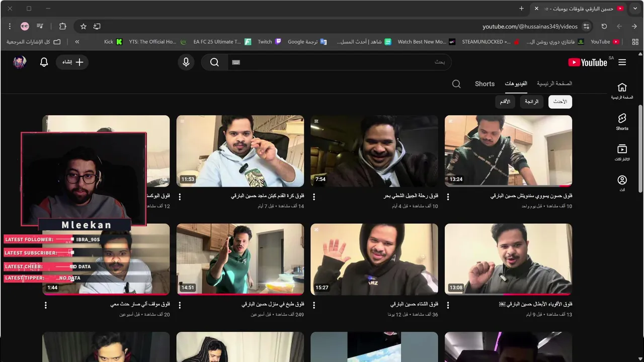
Task: Open options for 13:24 sandwich video
Action: (448, 197)
